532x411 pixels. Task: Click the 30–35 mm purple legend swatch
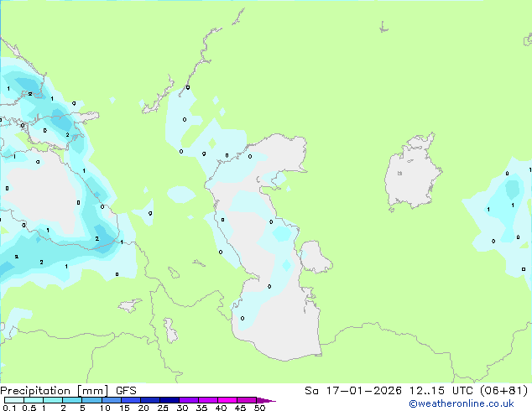pos(189,400)
